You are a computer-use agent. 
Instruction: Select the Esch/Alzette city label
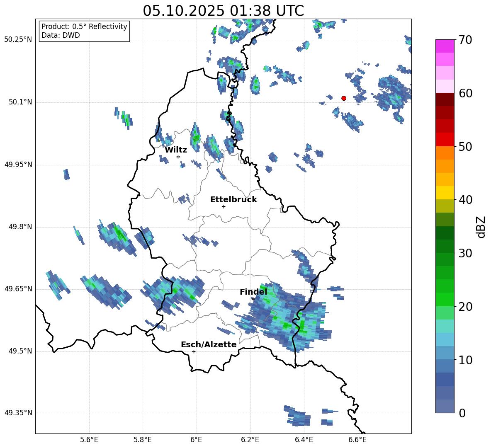point(209,344)
